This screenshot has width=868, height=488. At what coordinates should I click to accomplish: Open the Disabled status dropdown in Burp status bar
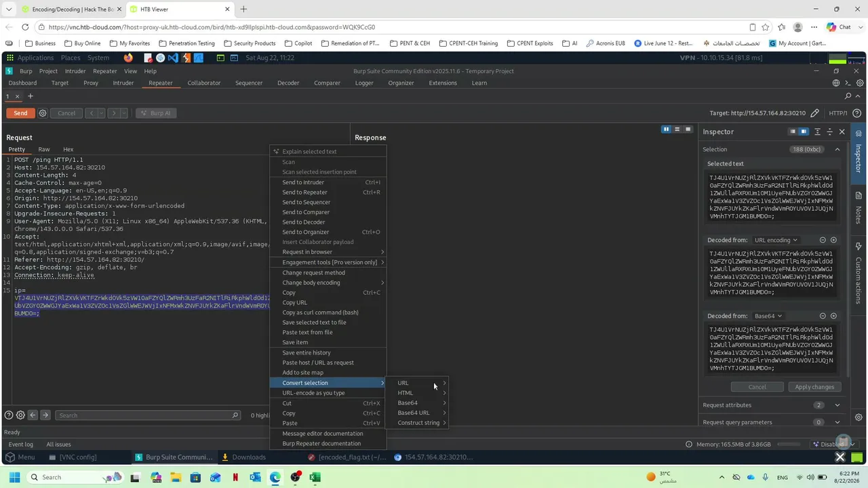(833, 445)
